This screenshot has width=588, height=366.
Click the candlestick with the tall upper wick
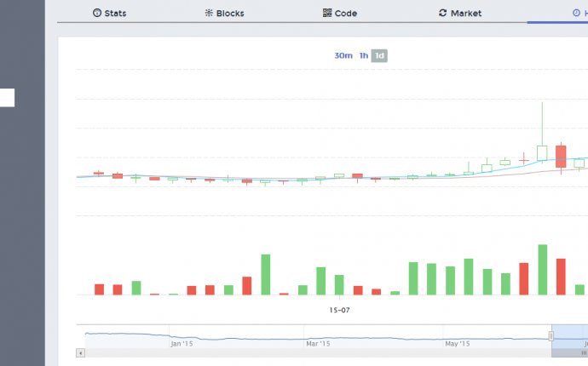point(542,153)
